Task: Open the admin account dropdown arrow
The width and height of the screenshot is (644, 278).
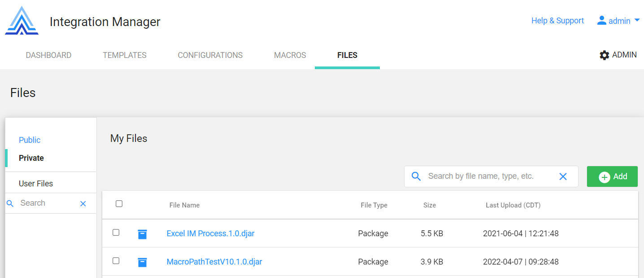Action: [637, 20]
